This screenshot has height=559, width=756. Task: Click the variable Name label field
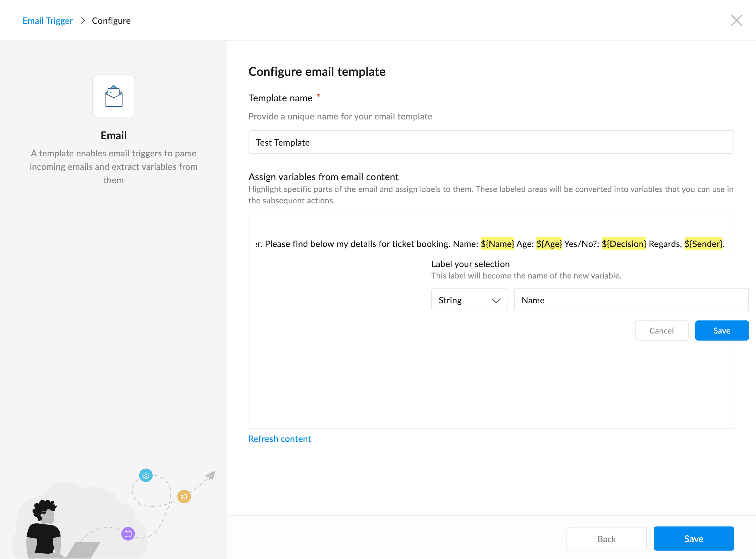(x=631, y=300)
